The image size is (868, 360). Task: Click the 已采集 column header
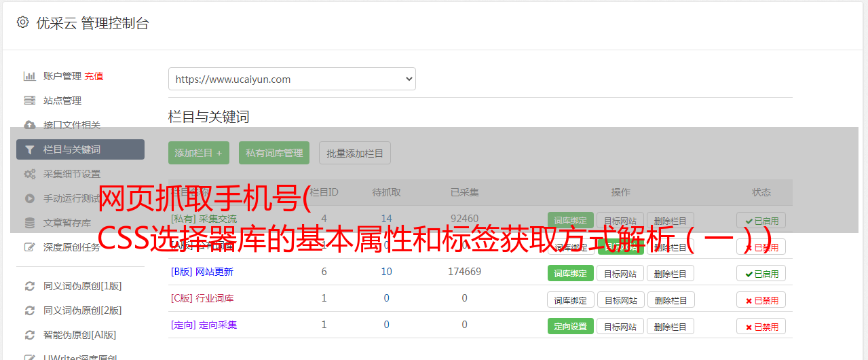(465, 192)
